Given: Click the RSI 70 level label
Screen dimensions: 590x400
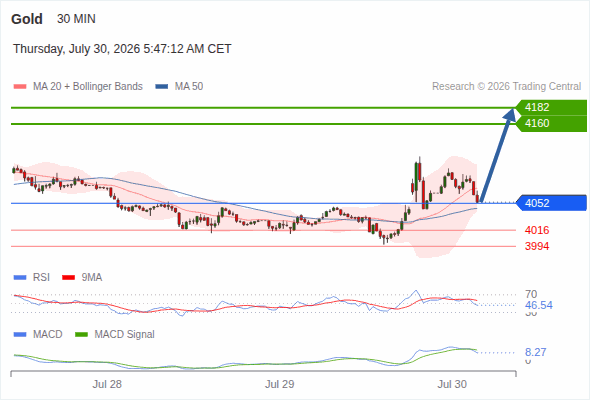Looking at the screenshot, I should [531, 294].
